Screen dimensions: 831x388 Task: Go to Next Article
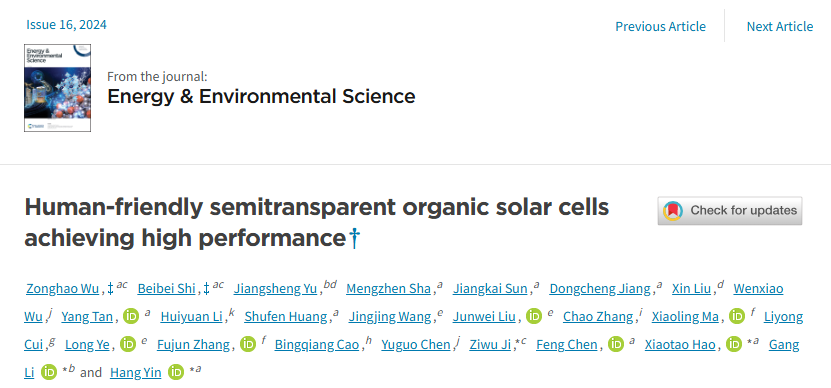point(780,27)
